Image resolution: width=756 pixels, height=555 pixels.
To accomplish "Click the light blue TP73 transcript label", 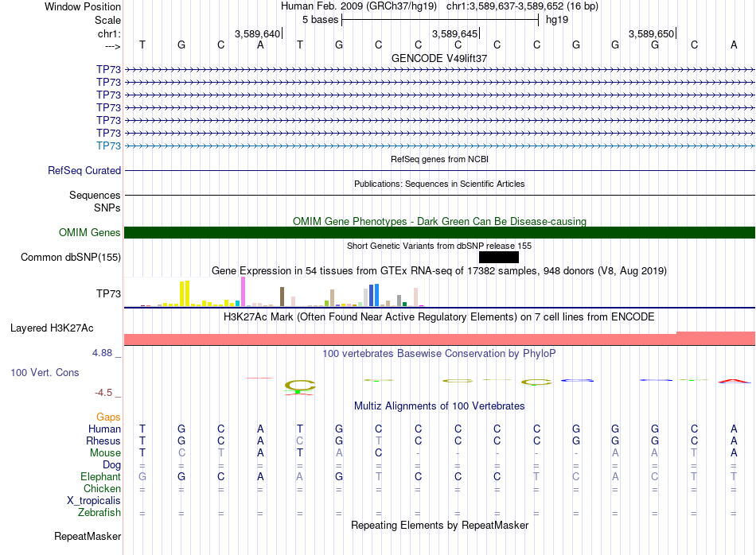I will click(108, 146).
